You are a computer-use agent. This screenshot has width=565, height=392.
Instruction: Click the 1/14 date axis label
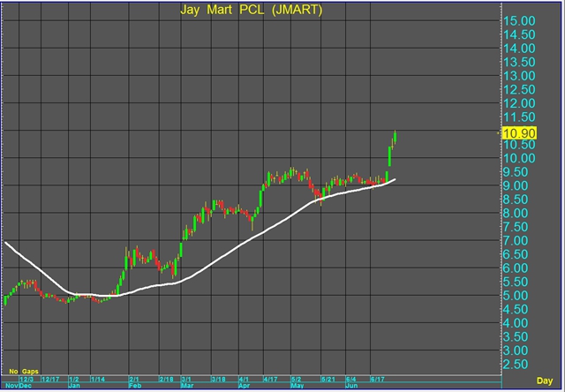point(98,380)
